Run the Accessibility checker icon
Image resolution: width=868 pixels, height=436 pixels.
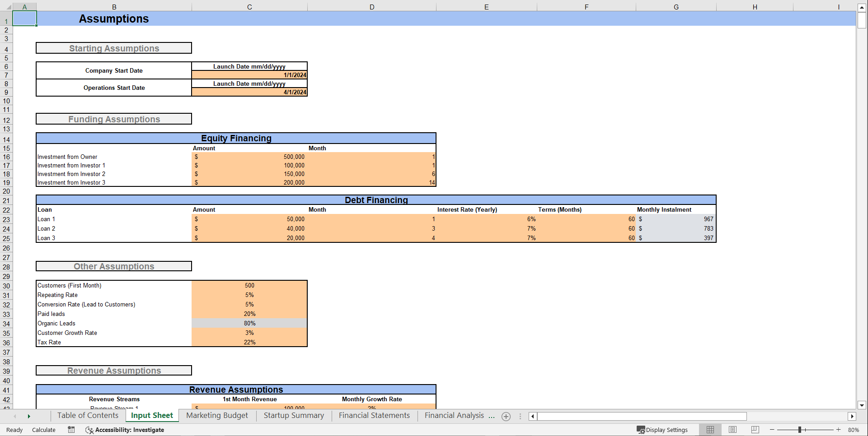pyautogui.click(x=89, y=430)
